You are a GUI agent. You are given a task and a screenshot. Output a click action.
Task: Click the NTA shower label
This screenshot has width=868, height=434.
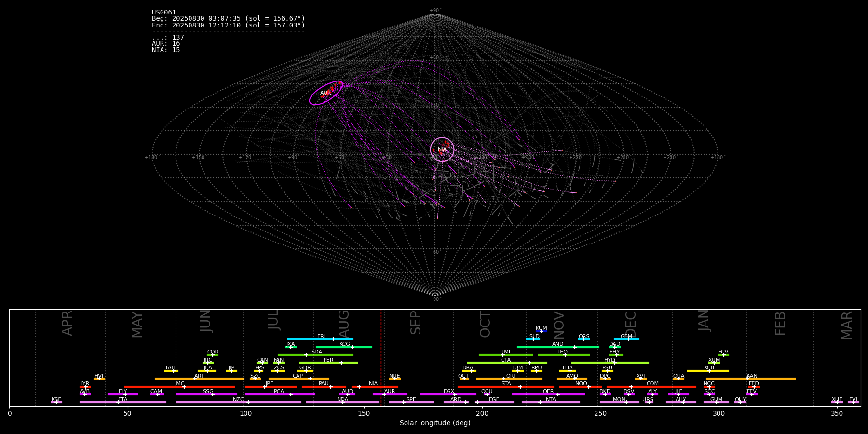click(551, 400)
